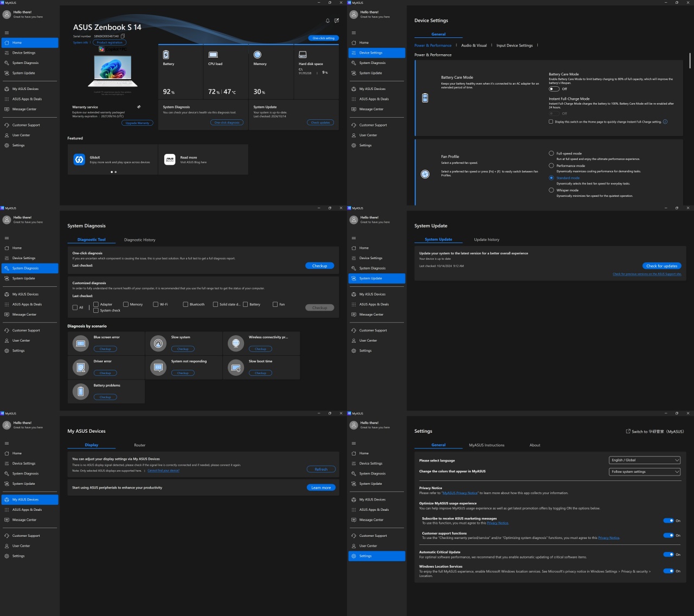Open the MyASUS Instructions tab in Settings

click(x=487, y=445)
